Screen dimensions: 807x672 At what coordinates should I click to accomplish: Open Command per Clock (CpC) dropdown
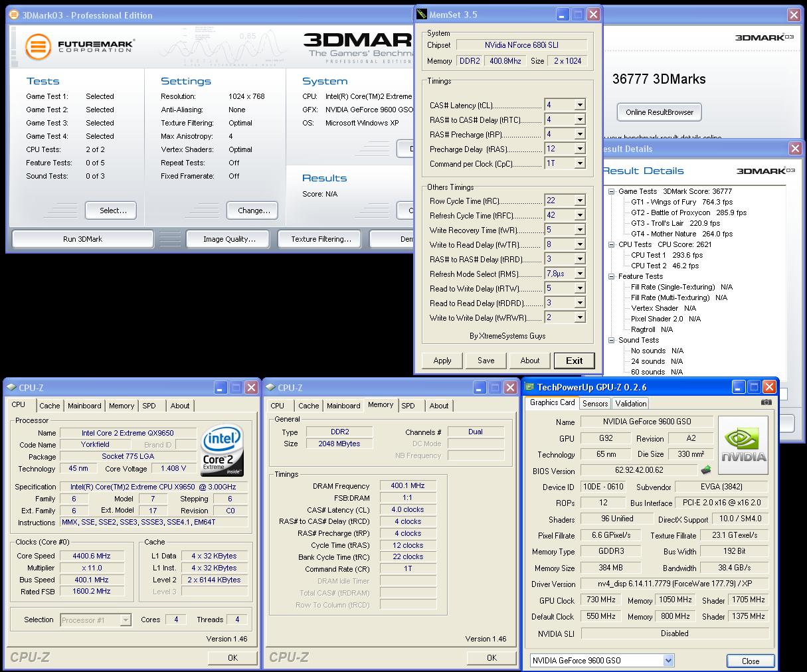coord(580,163)
